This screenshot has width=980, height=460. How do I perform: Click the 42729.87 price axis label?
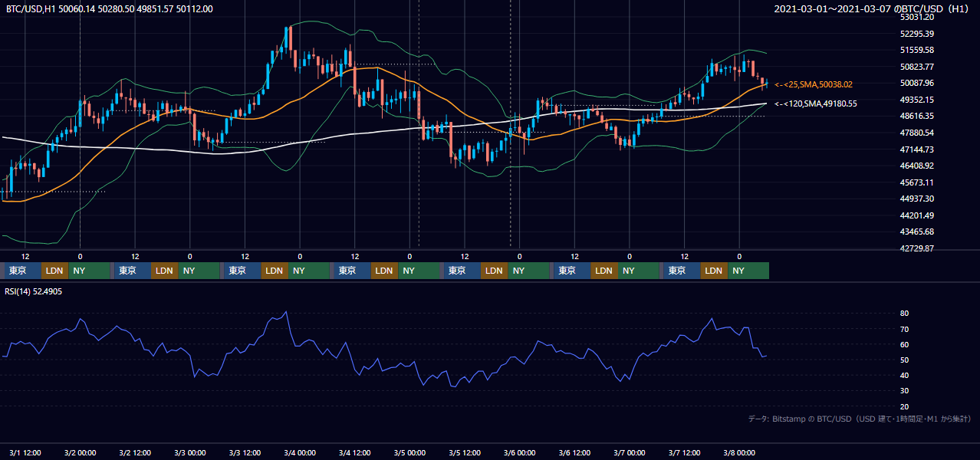click(917, 248)
